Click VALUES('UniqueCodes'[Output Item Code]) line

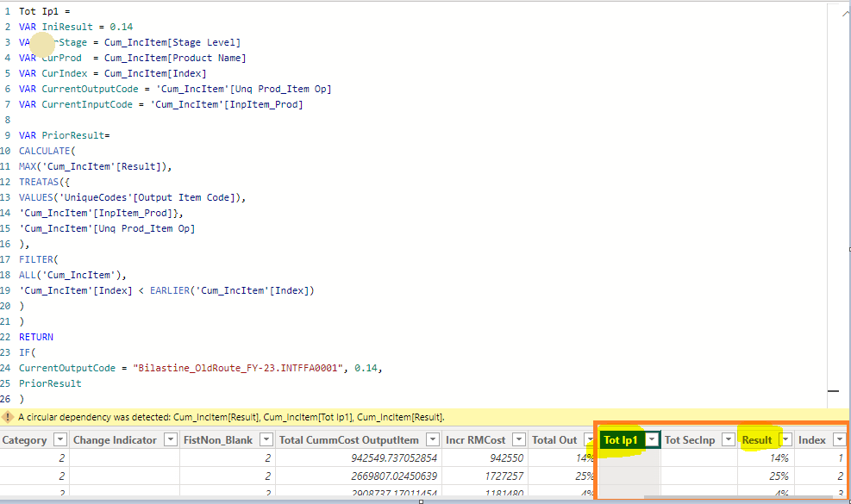(133, 197)
